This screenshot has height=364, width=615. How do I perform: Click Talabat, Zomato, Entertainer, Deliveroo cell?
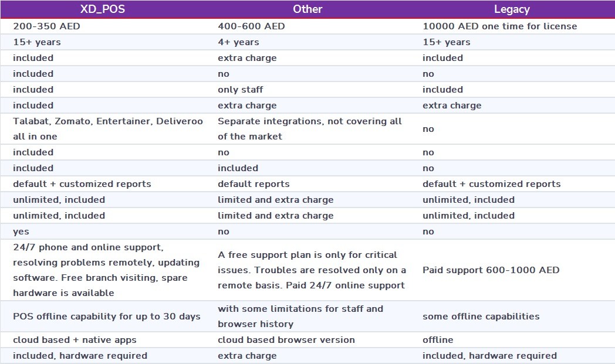[107, 121]
